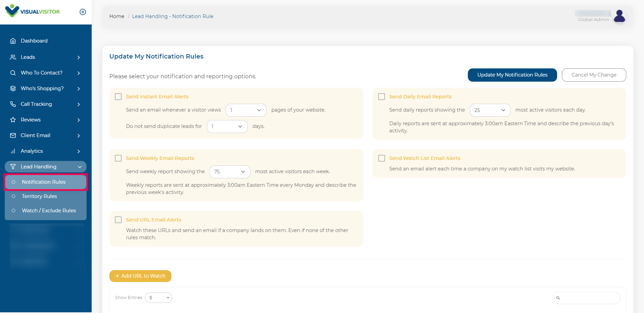
Task: Select Notification Rules submenu item
Action: 46,182
